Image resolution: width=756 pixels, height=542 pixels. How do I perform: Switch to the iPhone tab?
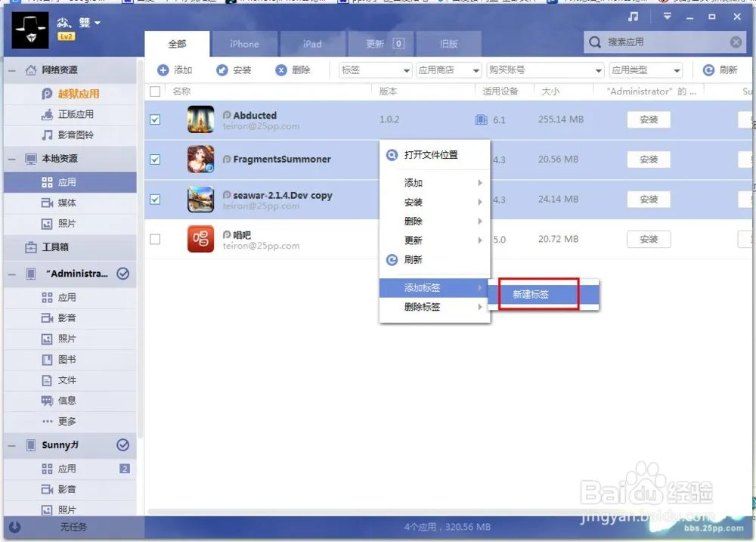pos(244,44)
